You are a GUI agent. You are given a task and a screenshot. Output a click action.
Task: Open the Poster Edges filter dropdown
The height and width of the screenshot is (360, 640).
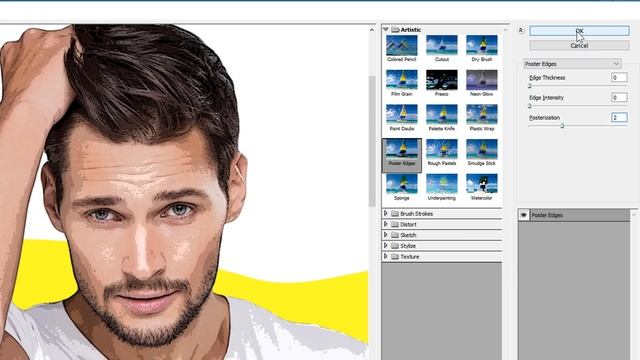pyautogui.click(x=572, y=64)
